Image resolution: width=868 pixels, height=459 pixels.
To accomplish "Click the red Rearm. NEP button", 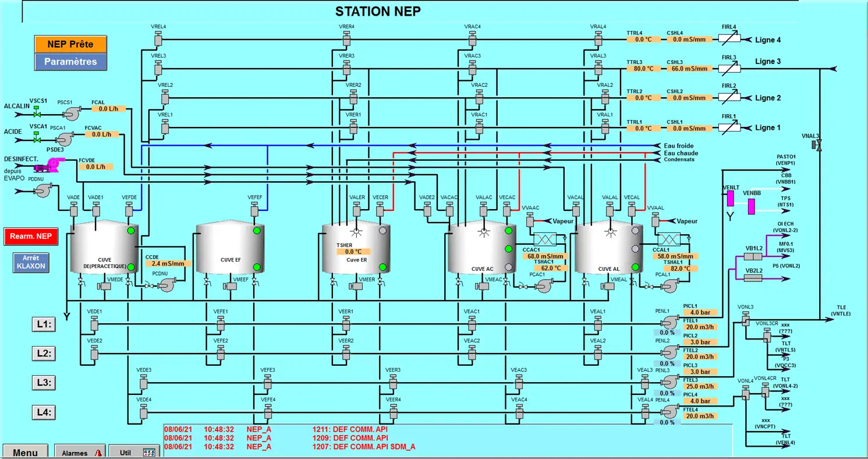I will click(31, 236).
